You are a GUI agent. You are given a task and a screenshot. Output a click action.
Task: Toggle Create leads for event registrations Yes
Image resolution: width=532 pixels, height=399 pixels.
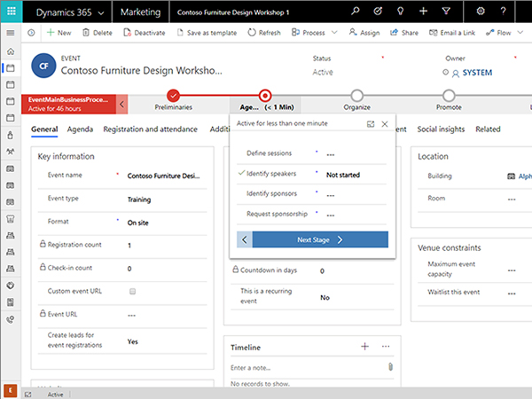pos(167,341)
